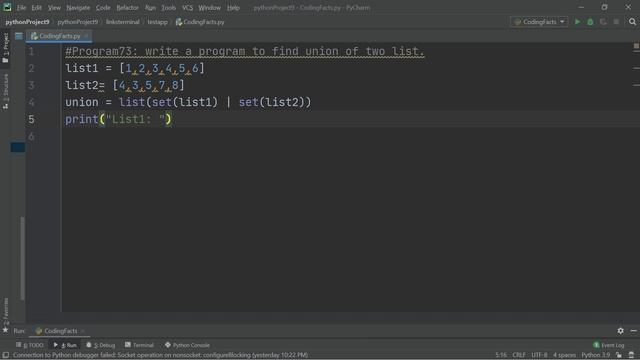
Task: Click the blue rectangle below the line 6 gutter
Action: click(18, 147)
